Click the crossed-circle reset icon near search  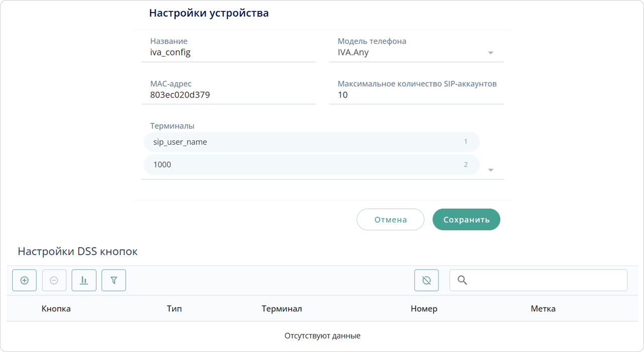click(426, 281)
